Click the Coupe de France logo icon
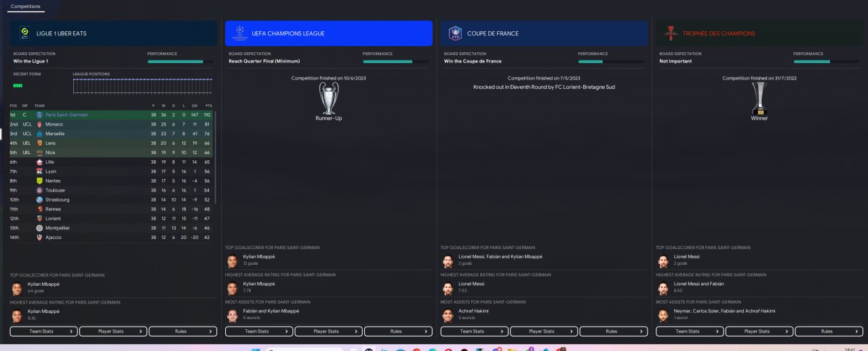 455,33
